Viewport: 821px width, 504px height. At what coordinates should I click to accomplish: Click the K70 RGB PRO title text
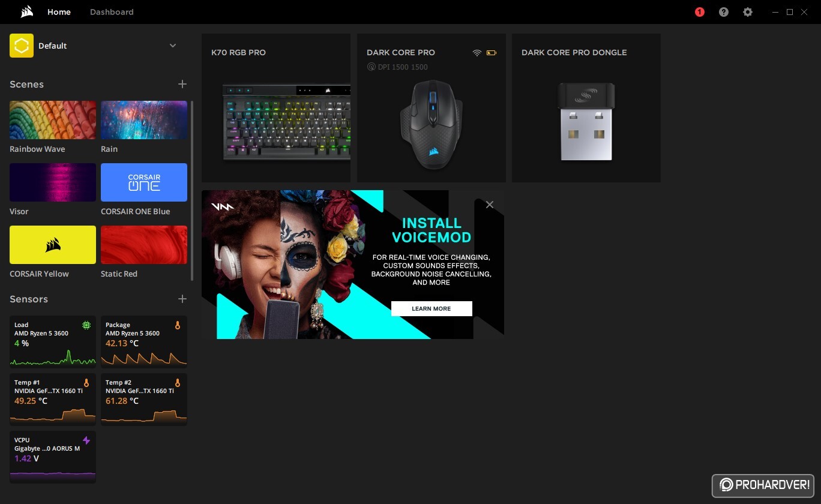[x=238, y=52]
